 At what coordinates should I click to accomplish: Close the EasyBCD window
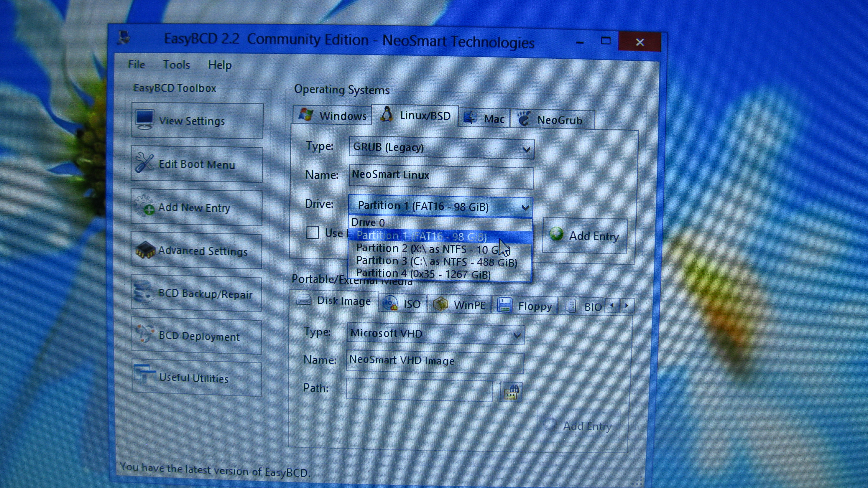(639, 42)
